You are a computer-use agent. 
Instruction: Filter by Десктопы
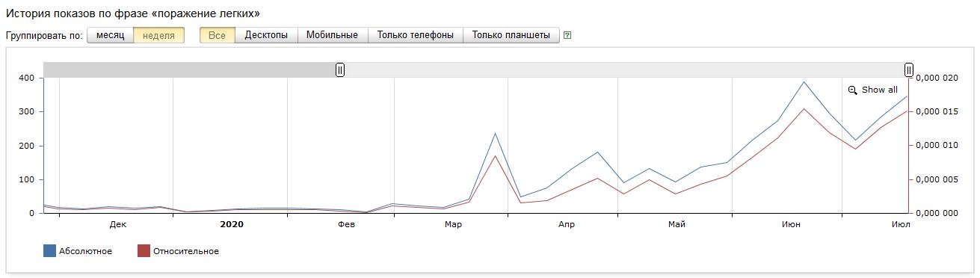point(266,35)
